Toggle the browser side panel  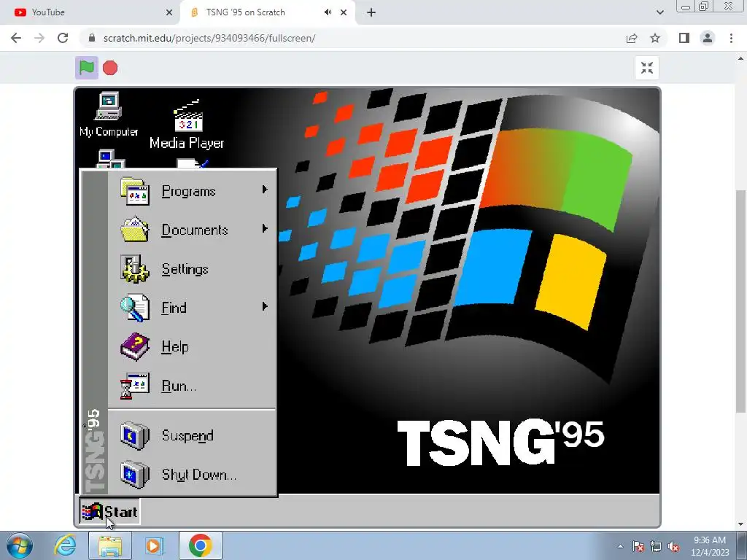coord(684,38)
